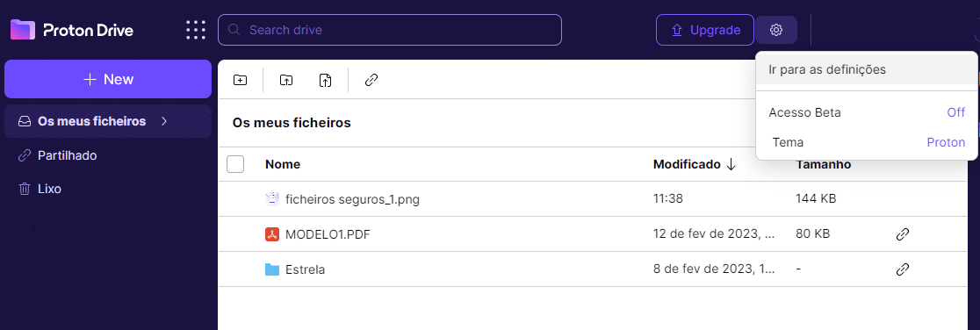Click the link icon on the Estrela row
Image resolution: width=980 pixels, height=330 pixels.
902,269
